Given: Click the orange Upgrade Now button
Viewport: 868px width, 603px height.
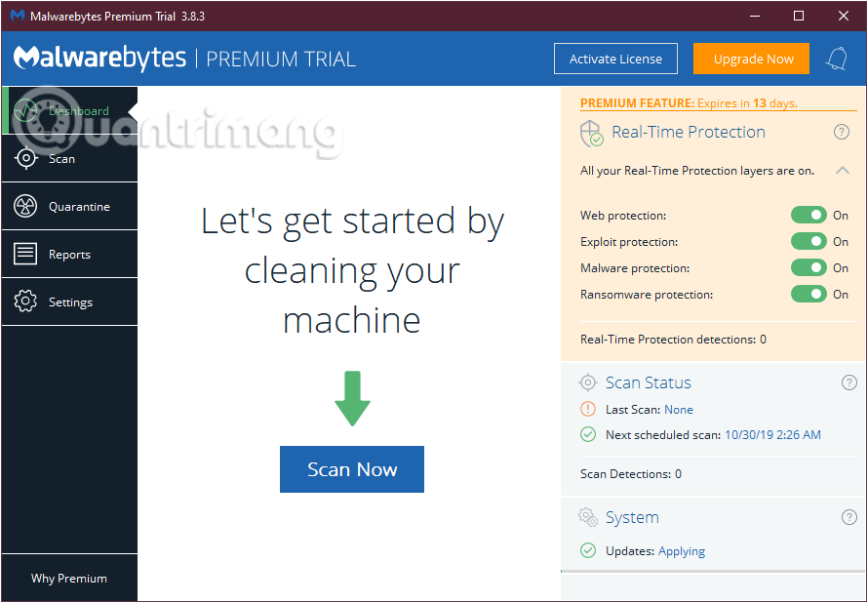Looking at the screenshot, I should (x=751, y=59).
